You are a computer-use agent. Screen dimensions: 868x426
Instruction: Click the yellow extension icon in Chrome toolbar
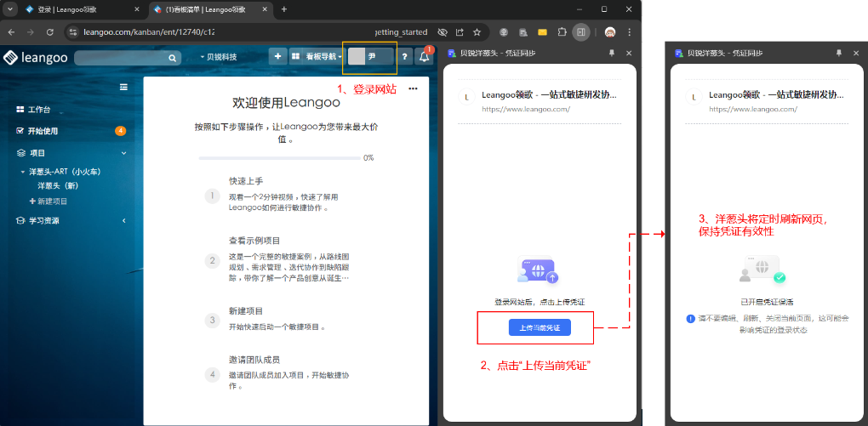coord(543,32)
